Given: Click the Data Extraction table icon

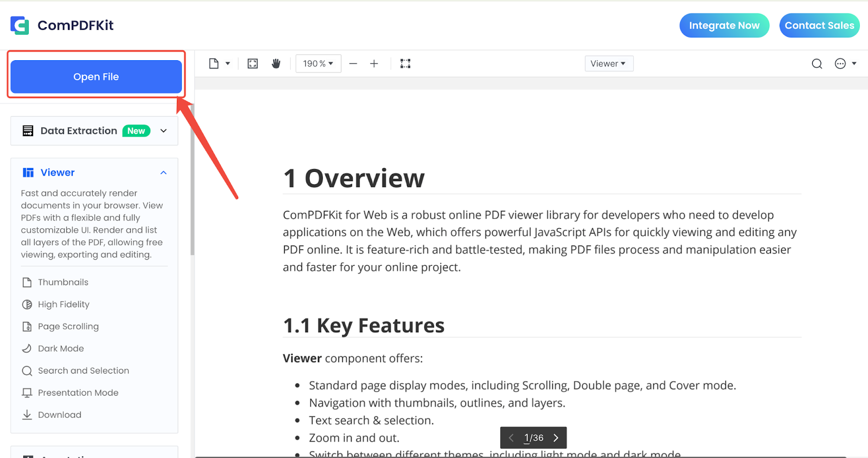Looking at the screenshot, I should pos(28,131).
